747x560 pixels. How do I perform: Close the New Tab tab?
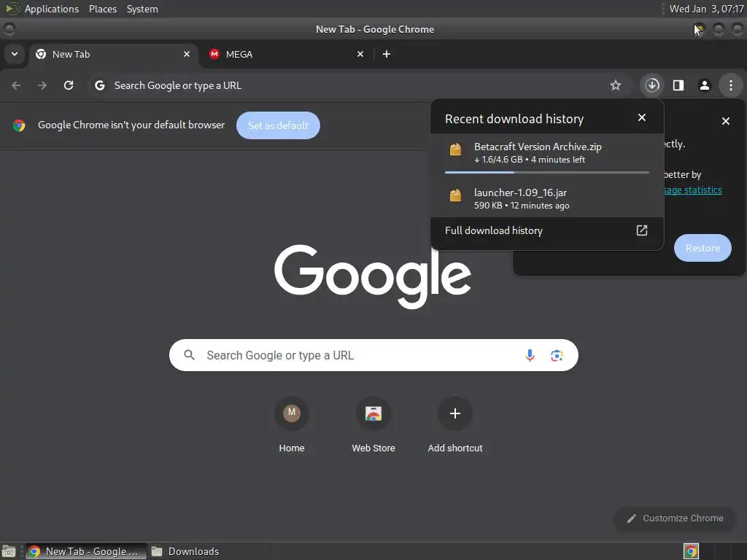(x=187, y=54)
